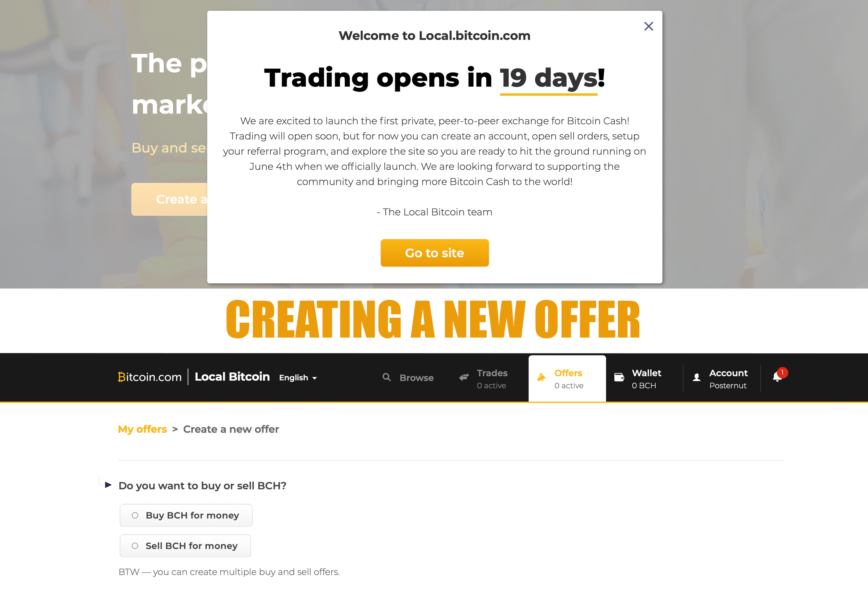Open the English language dropdown
The width and height of the screenshot is (868, 597).
click(x=298, y=377)
